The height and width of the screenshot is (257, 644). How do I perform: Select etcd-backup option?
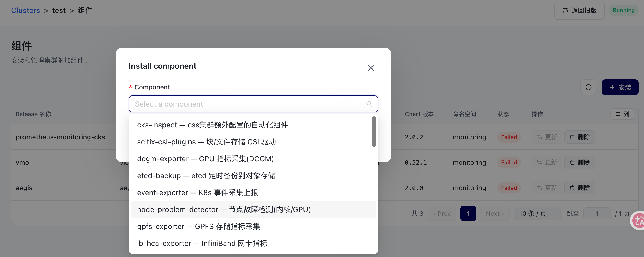pyautogui.click(x=253, y=176)
